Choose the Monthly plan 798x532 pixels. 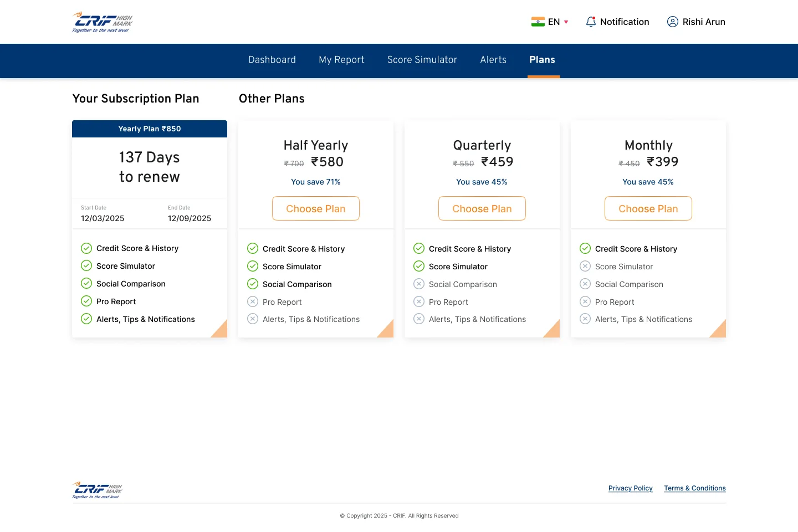[648, 208]
